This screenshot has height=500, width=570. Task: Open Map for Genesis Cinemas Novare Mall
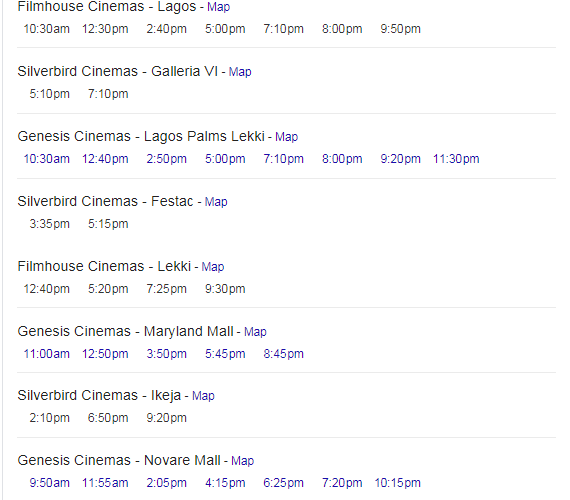tap(242, 461)
